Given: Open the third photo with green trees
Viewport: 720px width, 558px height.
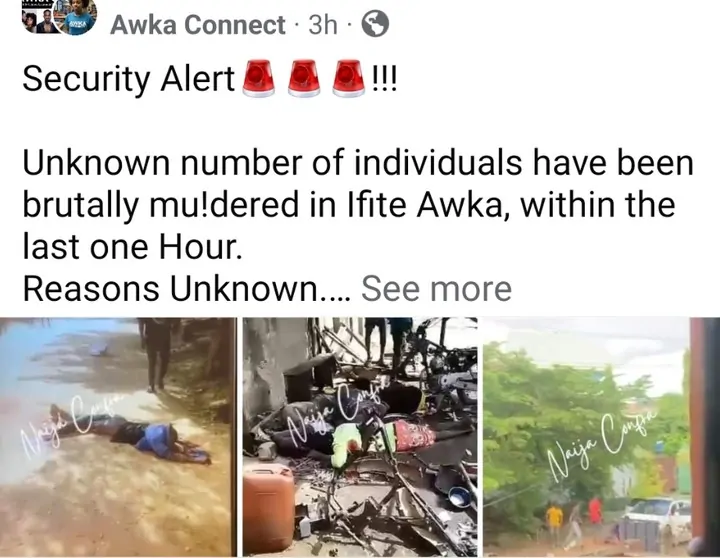Looking at the screenshot, I should (x=602, y=437).
